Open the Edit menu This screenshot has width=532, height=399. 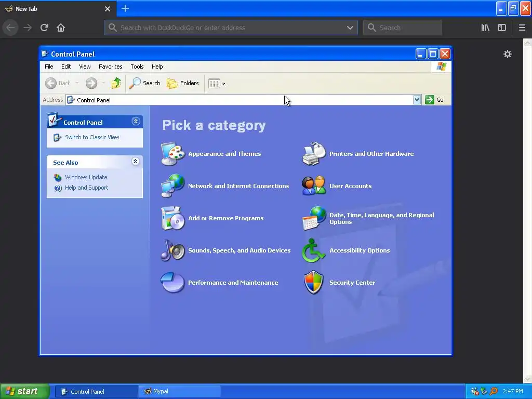(66, 66)
